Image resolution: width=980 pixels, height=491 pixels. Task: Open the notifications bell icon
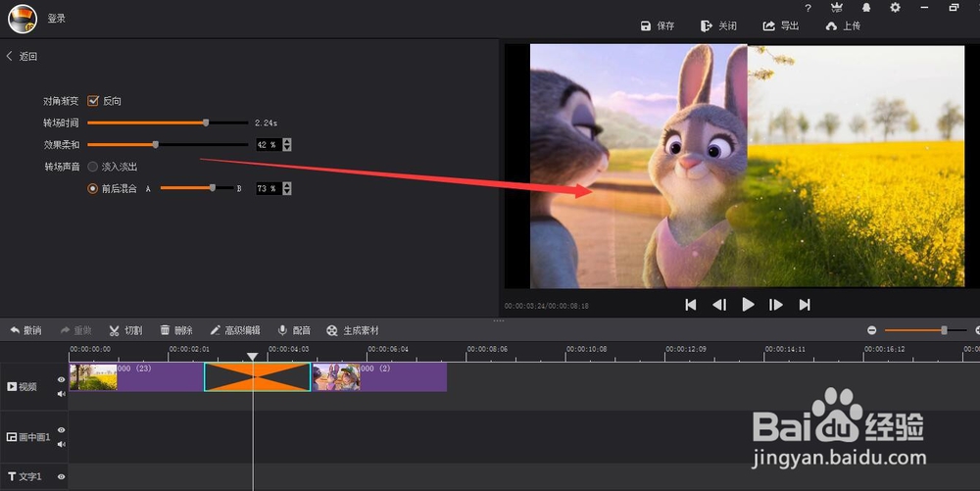coord(866,8)
